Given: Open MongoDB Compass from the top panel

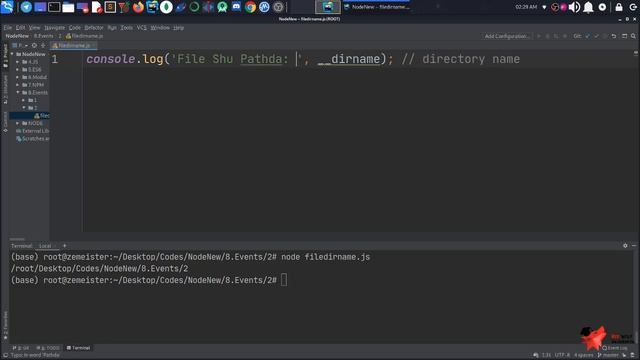Looking at the screenshot, I should (x=166, y=7).
